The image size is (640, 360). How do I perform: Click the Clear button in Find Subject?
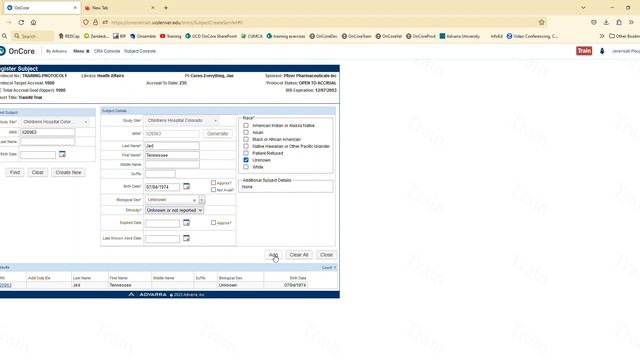coord(38,173)
